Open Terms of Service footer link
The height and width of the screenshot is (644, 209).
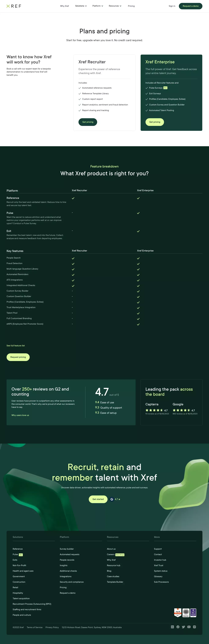coord(34,627)
